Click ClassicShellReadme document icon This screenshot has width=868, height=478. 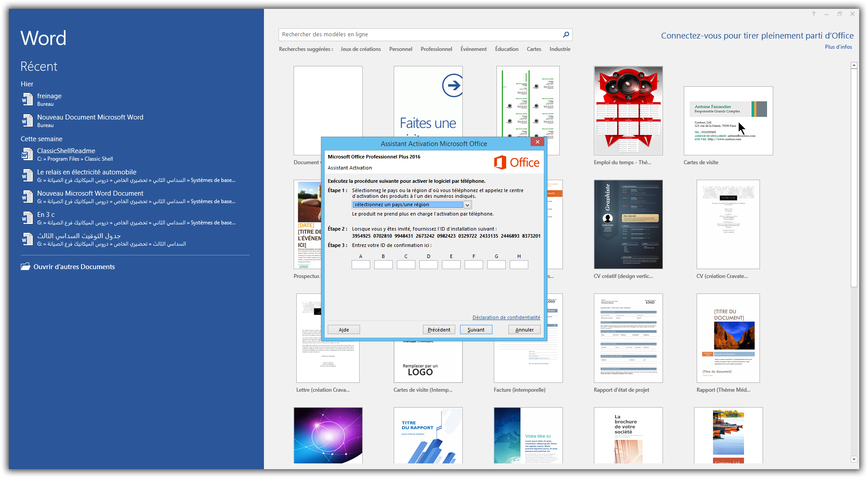coord(27,154)
